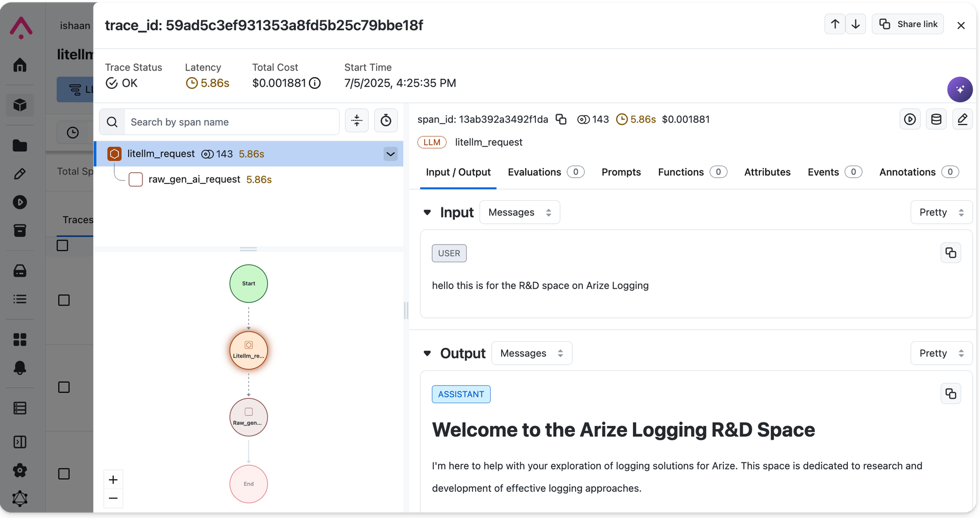Change Output format using the Pretty dropdown
The height and width of the screenshot is (518, 980).
pos(941,353)
